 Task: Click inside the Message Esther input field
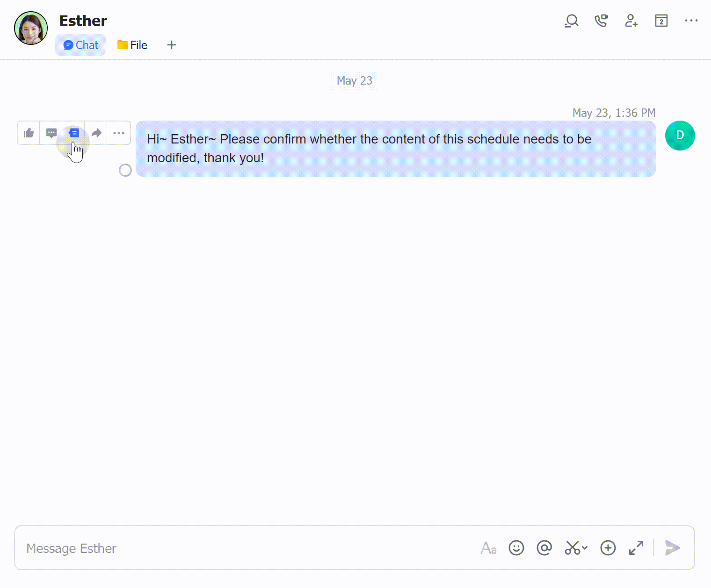[x=187, y=548]
